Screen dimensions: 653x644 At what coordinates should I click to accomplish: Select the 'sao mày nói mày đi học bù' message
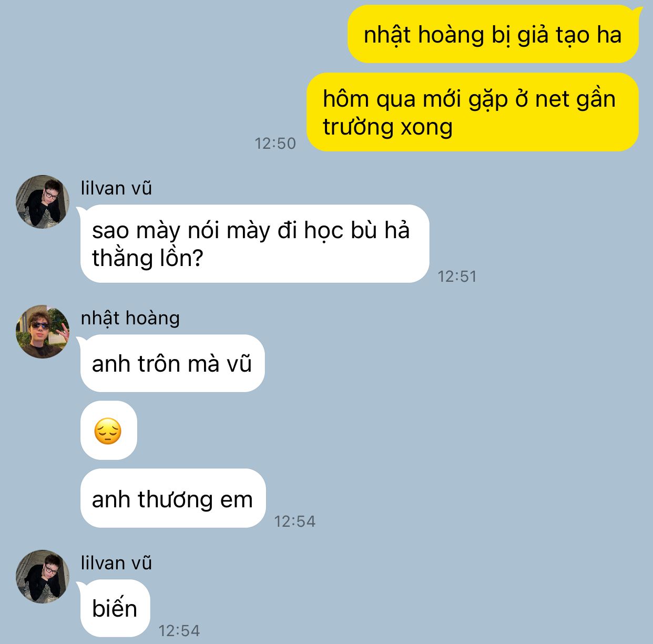pos(255,243)
